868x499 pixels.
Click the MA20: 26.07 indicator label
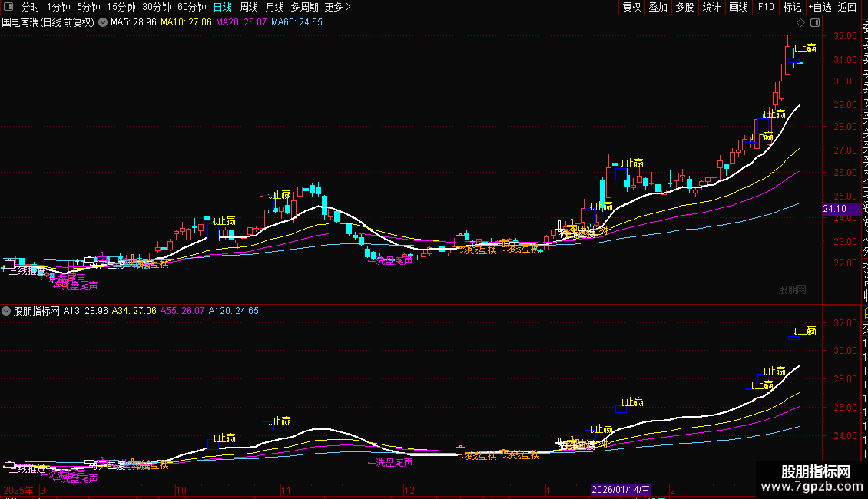point(241,23)
